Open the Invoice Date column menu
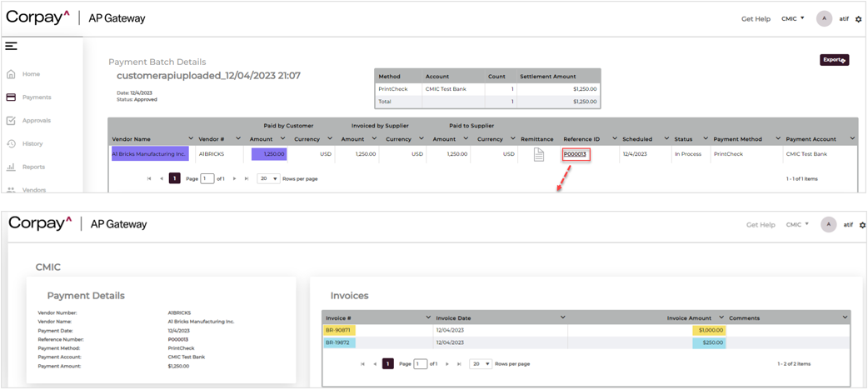 tap(562, 317)
